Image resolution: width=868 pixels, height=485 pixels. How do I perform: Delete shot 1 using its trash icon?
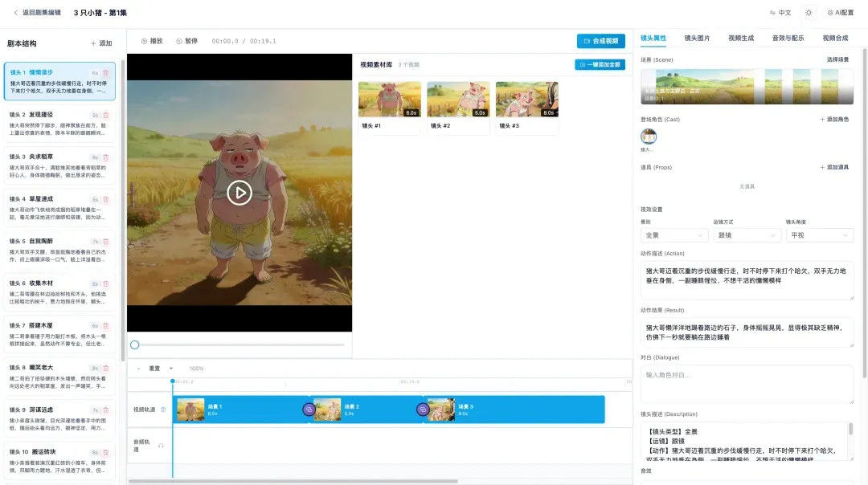click(x=105, y=73)
